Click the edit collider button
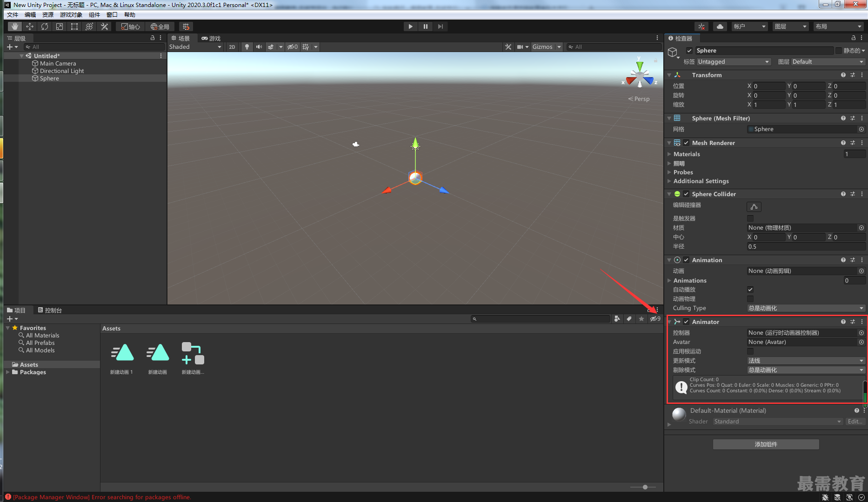Image resolution: width=868 pixels, height=502 pixels. pos(754,207)
